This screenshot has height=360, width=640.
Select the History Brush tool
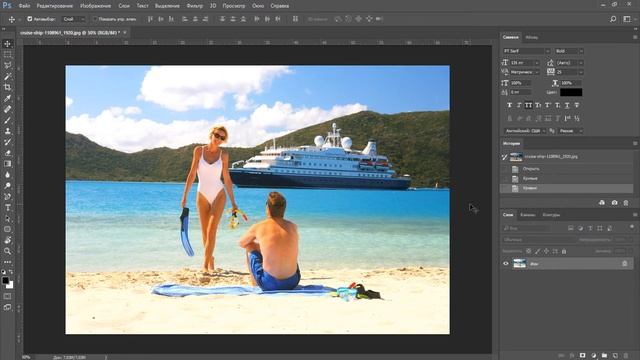(x=7, y=142)
